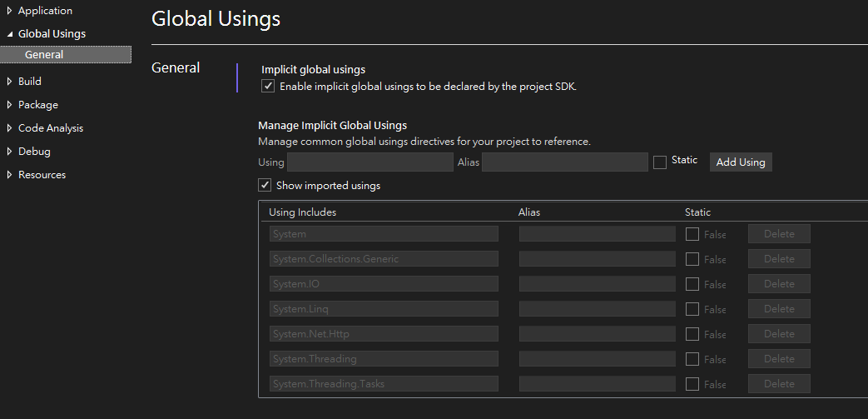The width and height of the screenshot is (868, 419).
Task: Open the Resources settings page
Action: pos(42,175)
